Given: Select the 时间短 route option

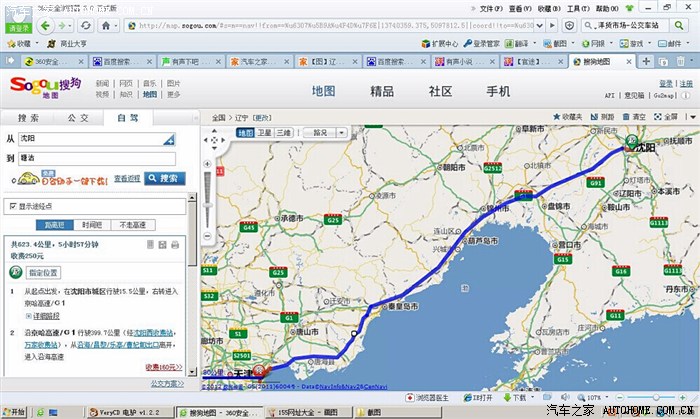Looking at the screenshot, I should tap(91, 225).
